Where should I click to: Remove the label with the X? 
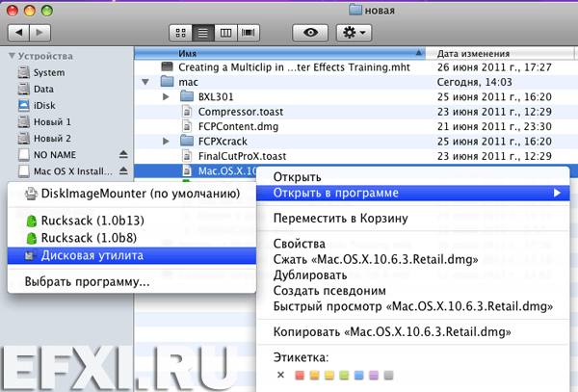tap(280, 375)
